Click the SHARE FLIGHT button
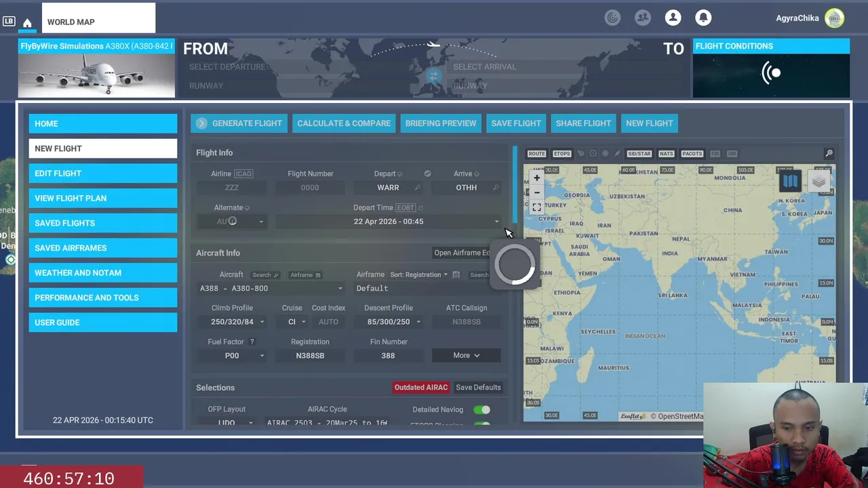Screen dimensions: 868x488 click(x=583, y=123)
